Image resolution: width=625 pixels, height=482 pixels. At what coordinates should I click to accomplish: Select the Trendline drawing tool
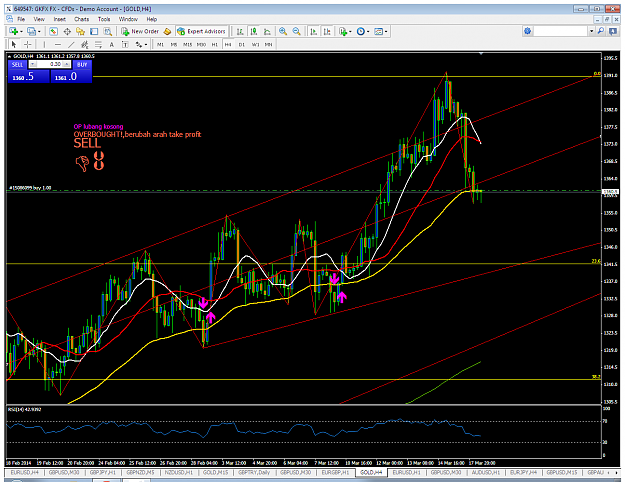click(x=71, y=44)
